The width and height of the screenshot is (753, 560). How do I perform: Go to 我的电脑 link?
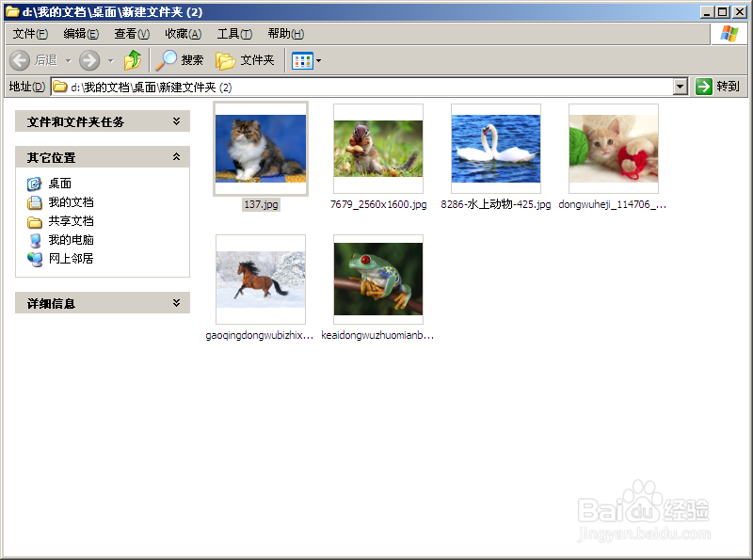point(72,240)
